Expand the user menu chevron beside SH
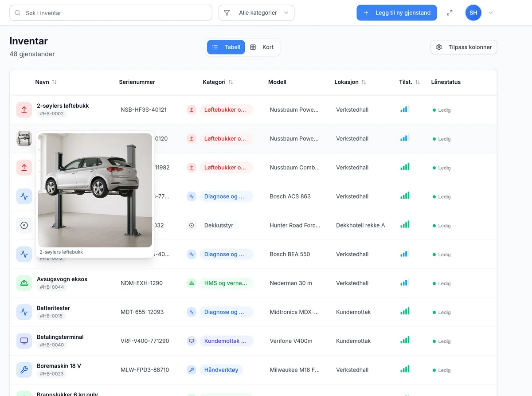Image resolution: width=532 pixels, height=396 pixels. (491, 13)
